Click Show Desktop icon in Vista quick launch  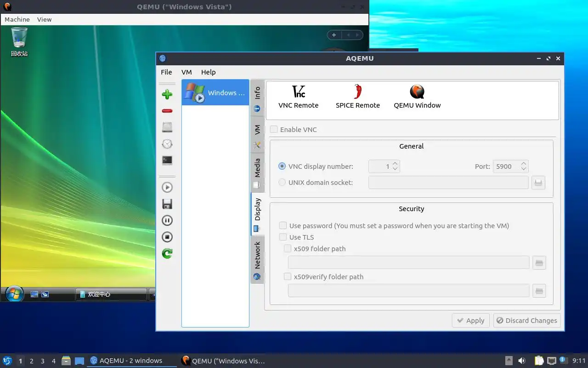[34, 294]
